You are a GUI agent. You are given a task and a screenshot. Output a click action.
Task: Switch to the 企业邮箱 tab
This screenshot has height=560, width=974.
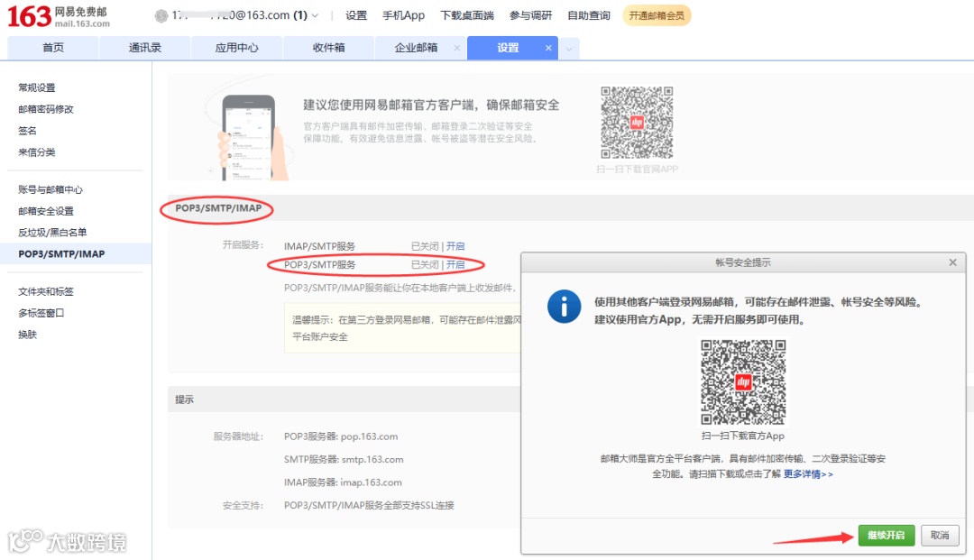pos(416,48)
